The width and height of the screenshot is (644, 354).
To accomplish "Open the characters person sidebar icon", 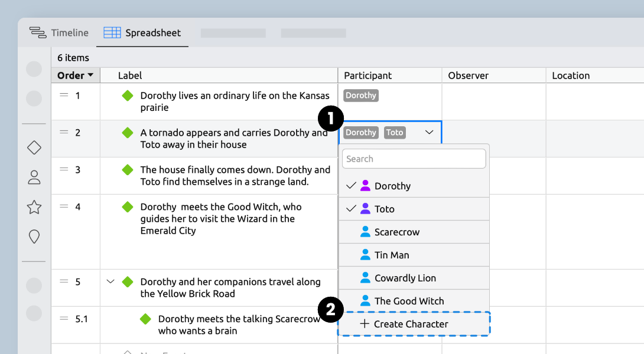I will coord(34,178).
